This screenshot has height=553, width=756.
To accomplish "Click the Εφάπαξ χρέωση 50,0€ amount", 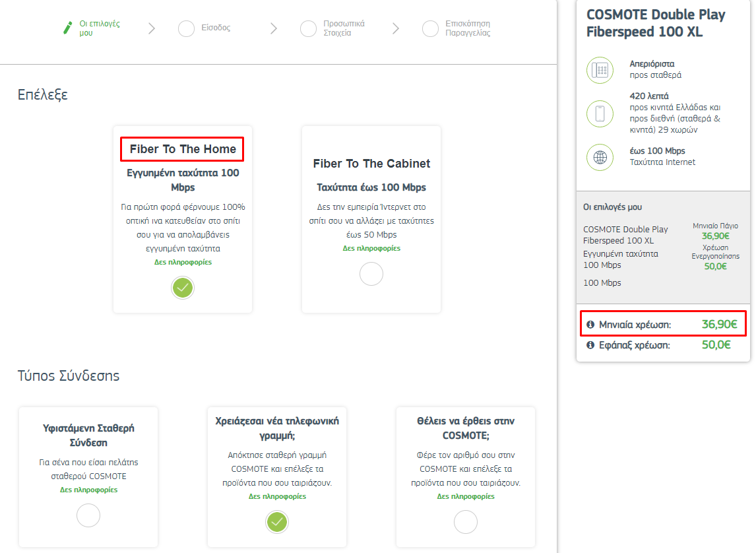I will [x=716, y=345].
